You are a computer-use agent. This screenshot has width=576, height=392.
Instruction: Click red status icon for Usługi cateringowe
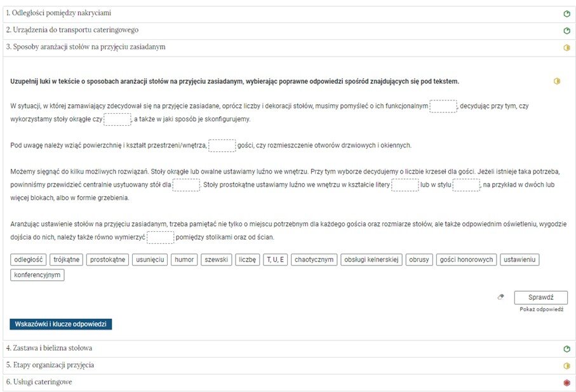coord(566,382)
